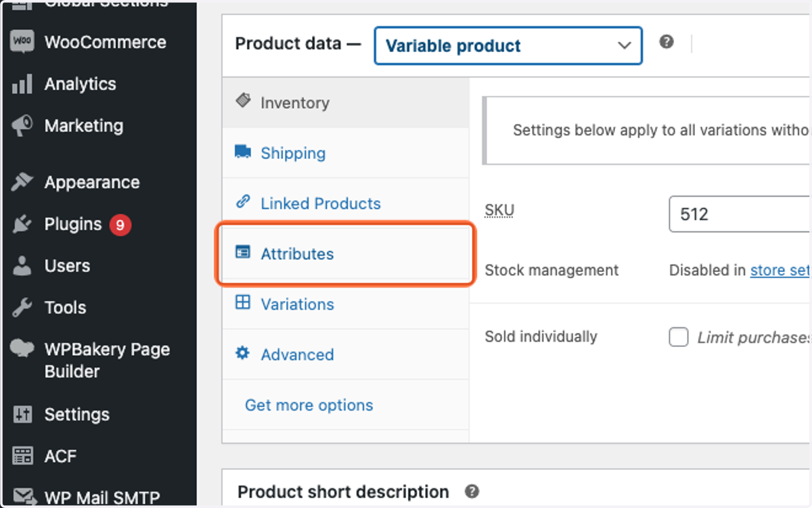Click the SKU label

499,210
